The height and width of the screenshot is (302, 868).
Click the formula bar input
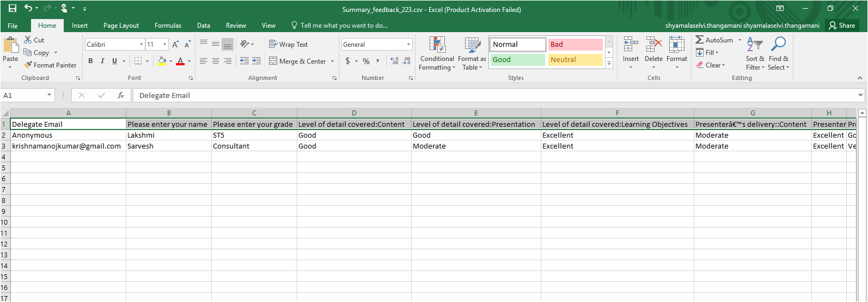point(494,95)
